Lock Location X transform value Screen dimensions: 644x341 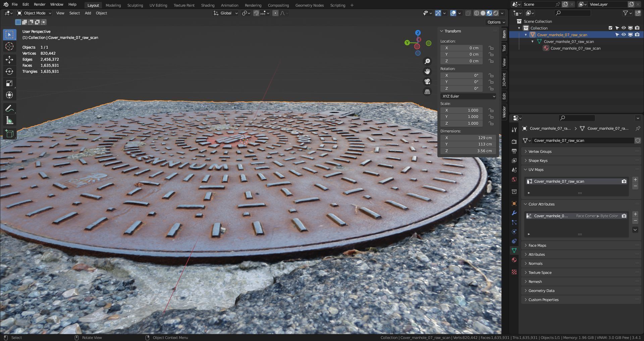tap(491, 48)
